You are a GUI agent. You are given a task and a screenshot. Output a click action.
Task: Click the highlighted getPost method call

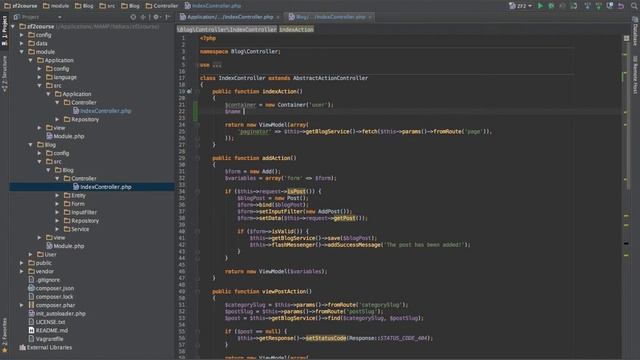[x=344, y=218]
